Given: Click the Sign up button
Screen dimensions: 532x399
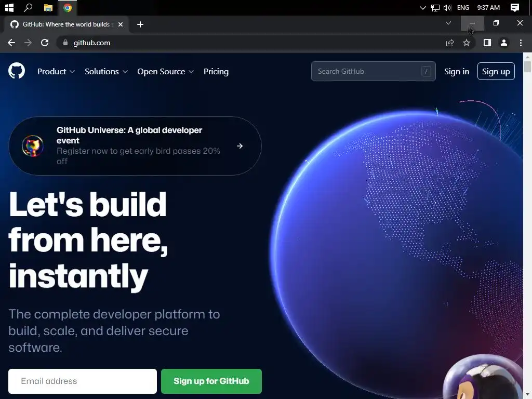Looking at the screenshot, I should tap(496, 71).
